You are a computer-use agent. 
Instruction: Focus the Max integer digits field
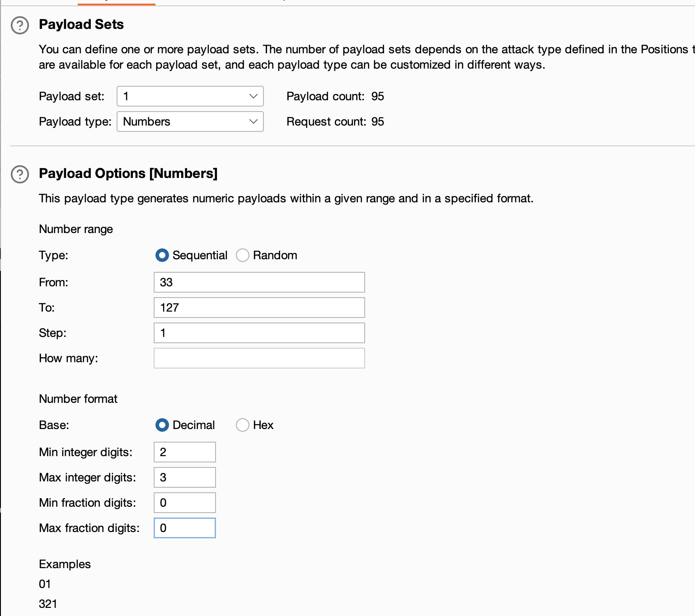point(185,477)
